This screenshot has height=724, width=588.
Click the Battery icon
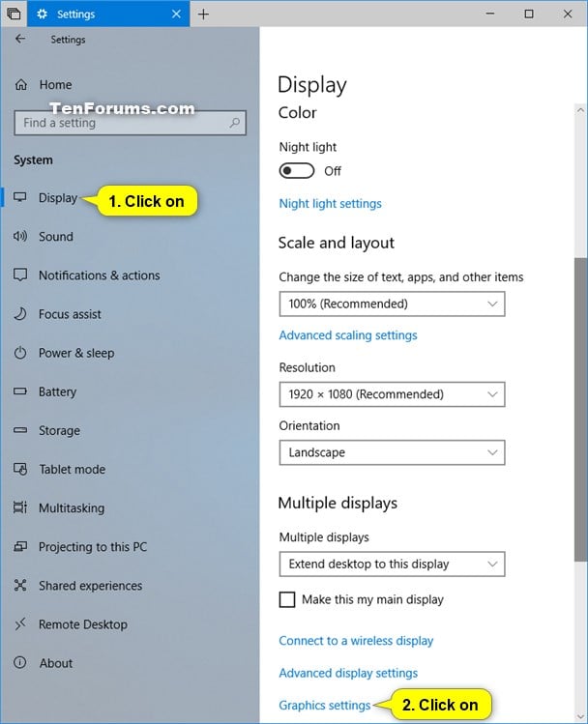point(20,391)
